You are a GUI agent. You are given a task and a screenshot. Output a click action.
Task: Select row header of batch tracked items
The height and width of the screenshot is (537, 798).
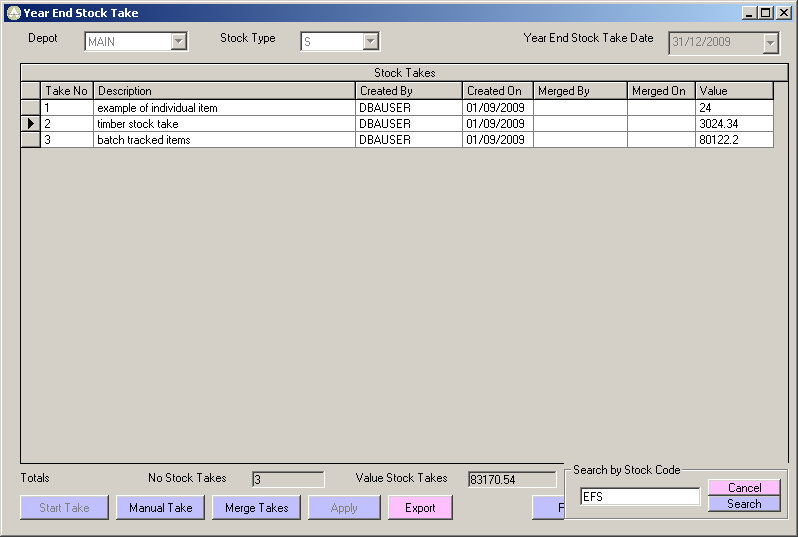click(x=31, y=139)
